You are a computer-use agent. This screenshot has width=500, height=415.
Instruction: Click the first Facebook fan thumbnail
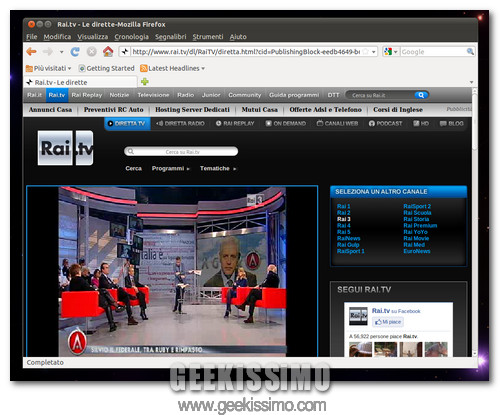click(360, 349)
